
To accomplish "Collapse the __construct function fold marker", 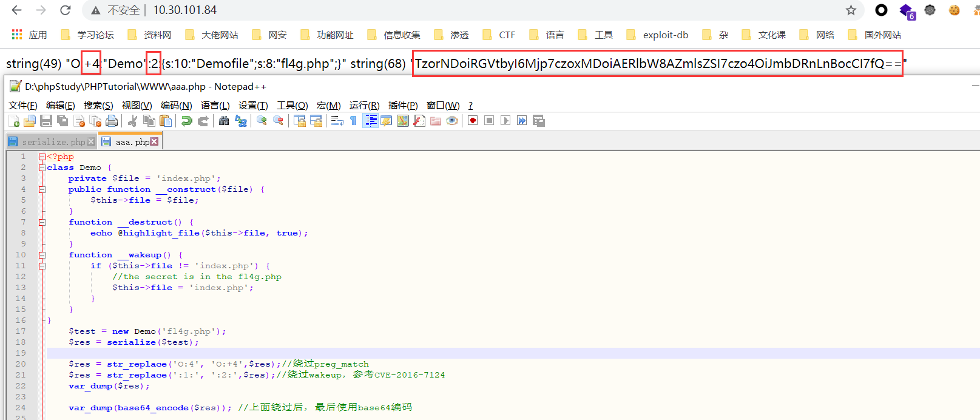I will pos(42,189).
